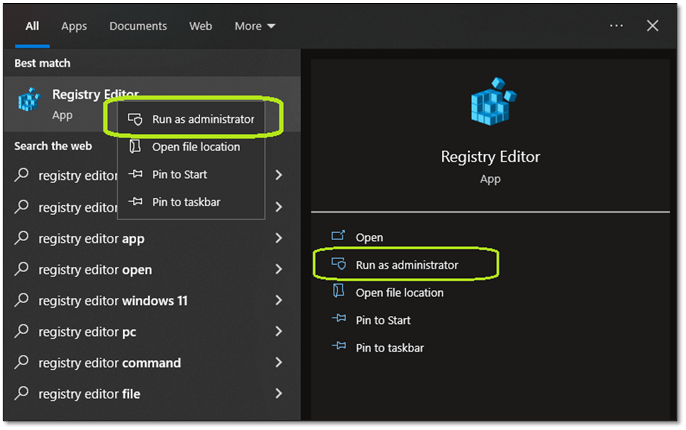Expand arrow for 'registry editor command'
Screen dimensions: 686x430
tap(279, 362)
